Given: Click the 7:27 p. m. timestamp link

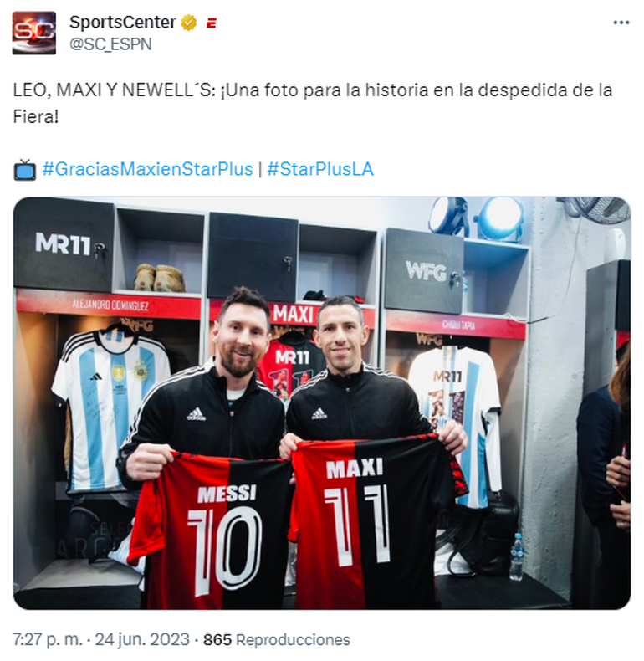Looking at the screenshot, I should coord(48,639).
